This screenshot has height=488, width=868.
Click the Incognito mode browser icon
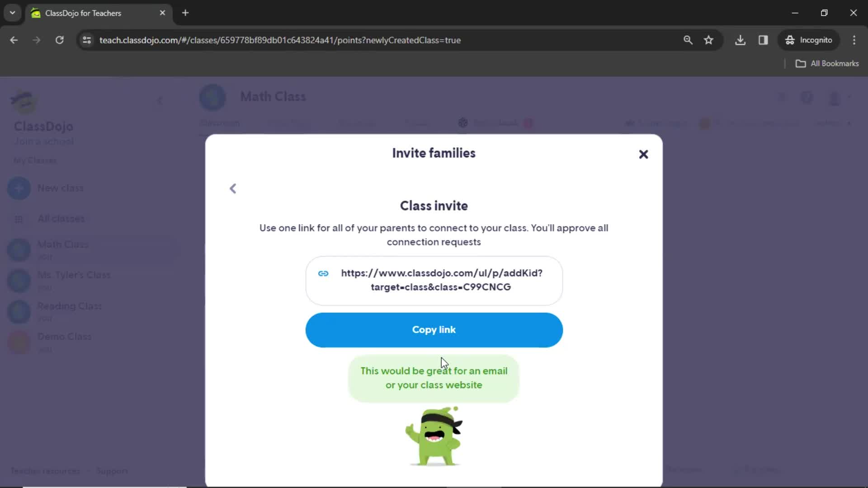pyautogui.click(x=789, y=40)
